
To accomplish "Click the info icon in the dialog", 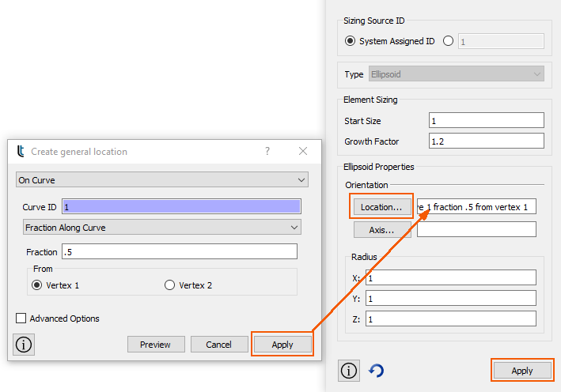I will point(25,345).
